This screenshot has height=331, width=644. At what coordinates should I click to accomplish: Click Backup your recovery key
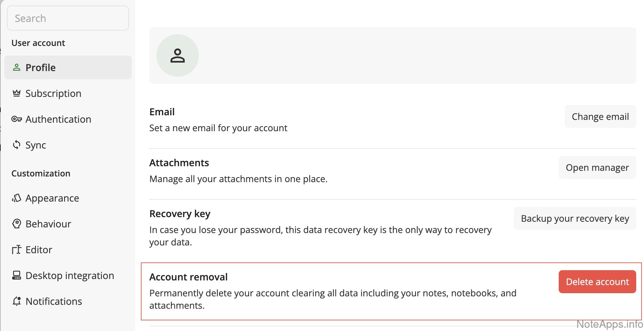pyautogui.click(x=575, y=219)
